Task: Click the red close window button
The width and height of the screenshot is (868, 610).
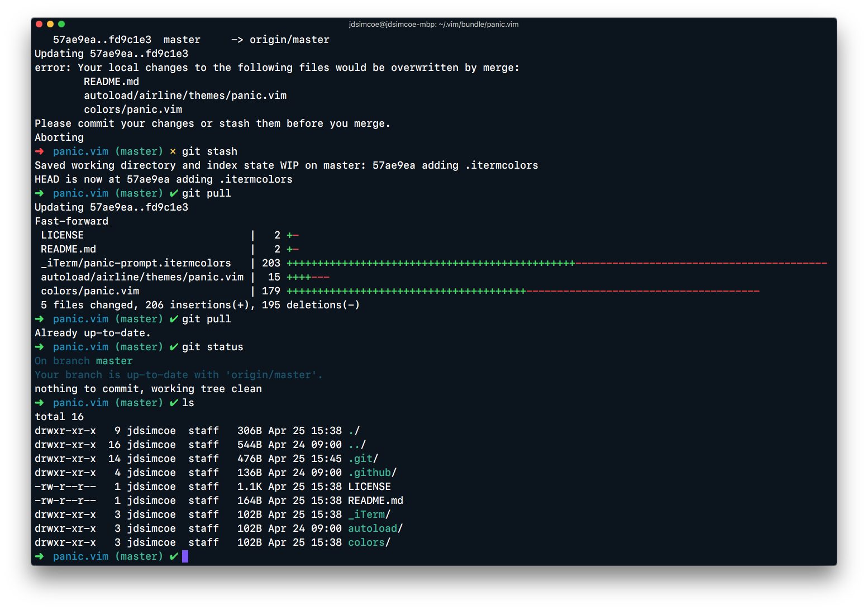Action: [39, 24]
